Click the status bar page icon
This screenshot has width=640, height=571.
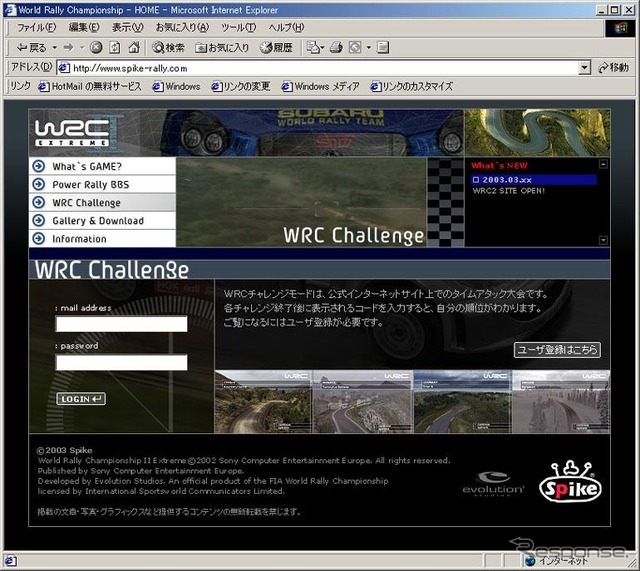tap(10, 560)
